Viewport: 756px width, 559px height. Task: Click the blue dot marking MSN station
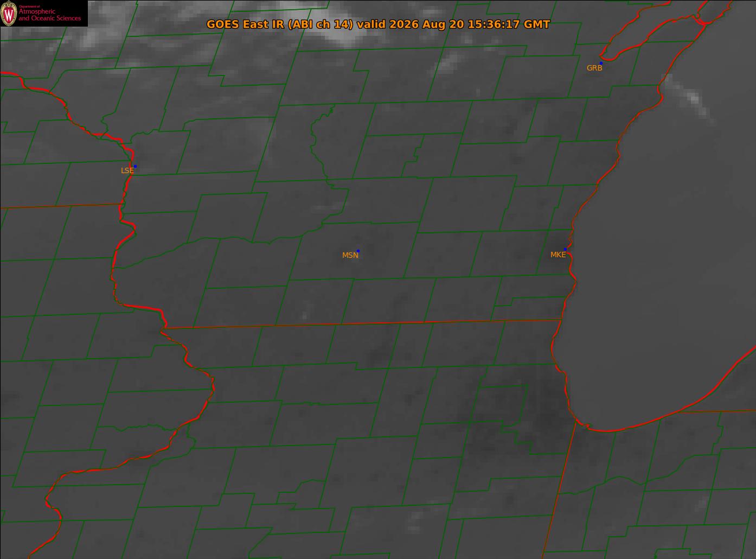(358, 251)
